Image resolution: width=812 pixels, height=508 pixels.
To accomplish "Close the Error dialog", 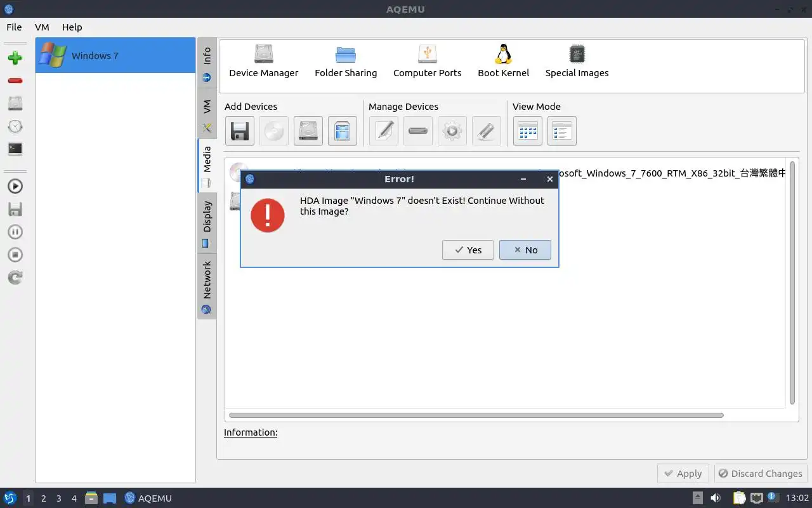I will 550,179.
